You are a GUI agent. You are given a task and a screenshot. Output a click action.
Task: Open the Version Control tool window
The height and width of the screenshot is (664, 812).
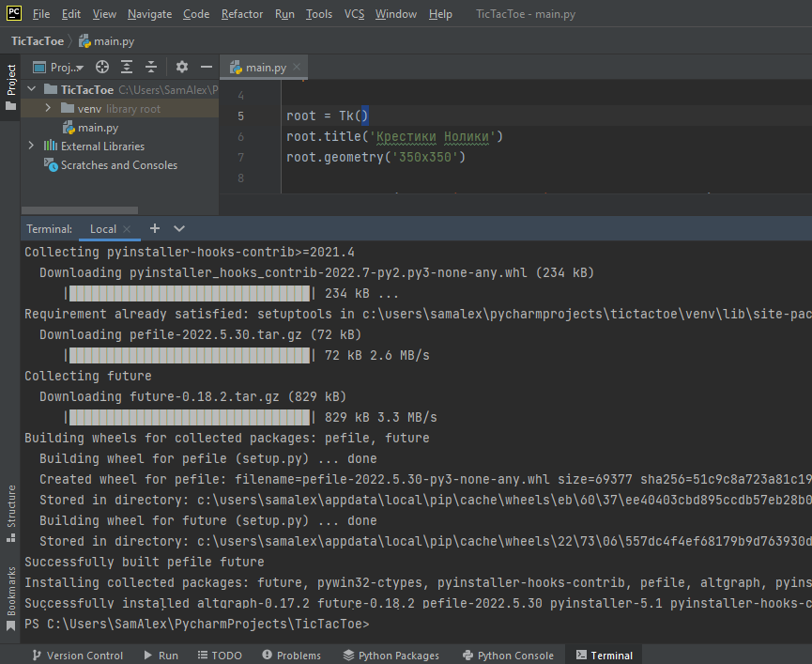[78, 656]
